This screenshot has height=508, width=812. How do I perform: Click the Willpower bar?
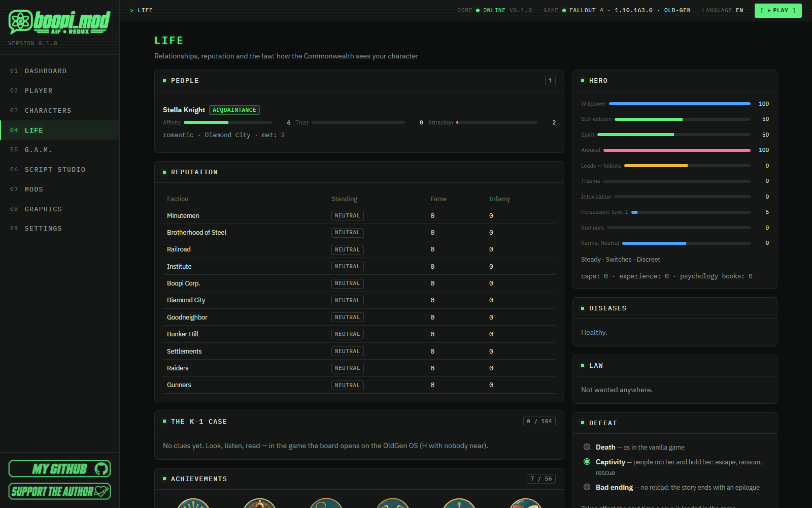click(680, 104)
